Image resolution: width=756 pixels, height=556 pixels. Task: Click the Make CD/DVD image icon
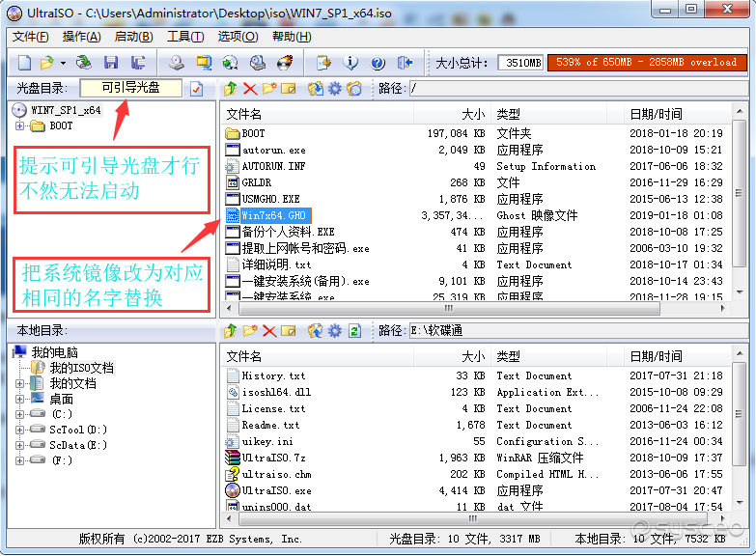click(177, 63)
